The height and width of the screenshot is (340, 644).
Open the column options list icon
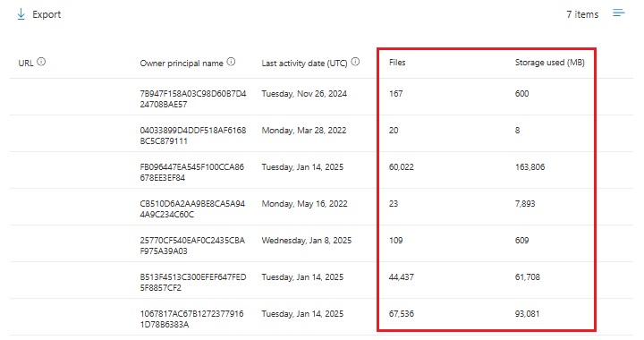(619, 13)
